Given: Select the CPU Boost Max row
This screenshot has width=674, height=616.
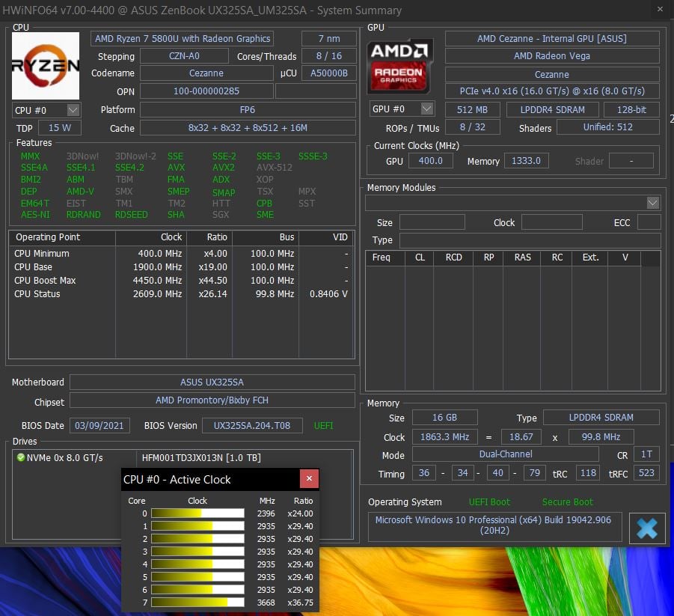Looking at the screenshot, I should (181, 281).
